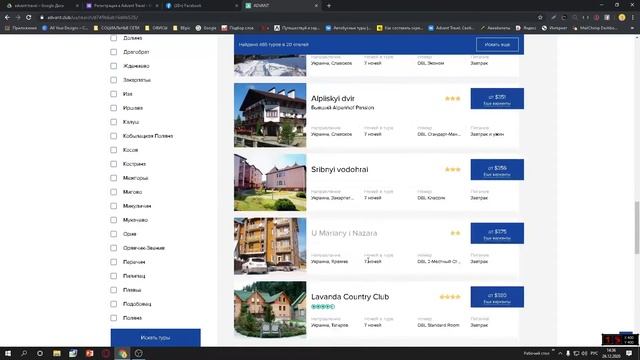Click the two-star rating of U Mariany i Nazara

[455, 233]
